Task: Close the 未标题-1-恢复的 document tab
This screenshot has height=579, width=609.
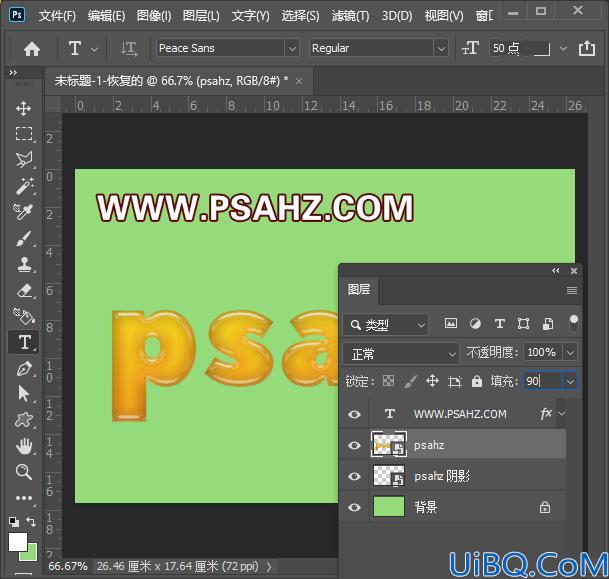Action: (299, 81)
